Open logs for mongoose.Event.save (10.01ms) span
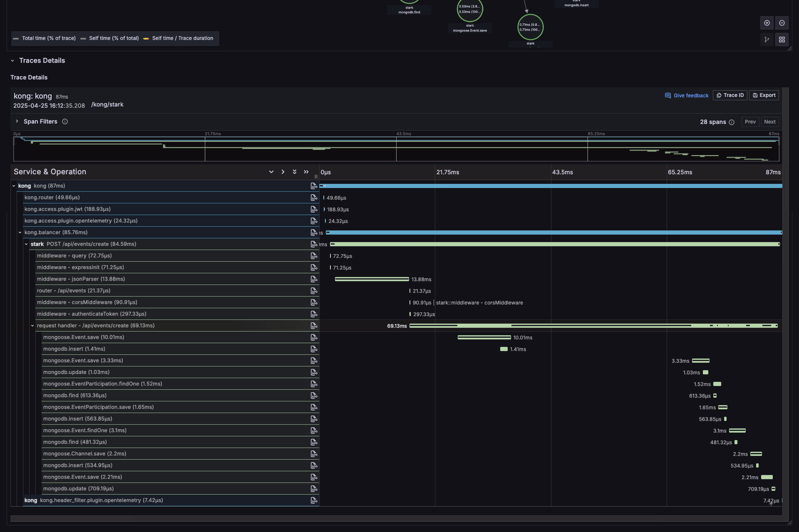The image size is (799, 532). (x=314, y=337)
